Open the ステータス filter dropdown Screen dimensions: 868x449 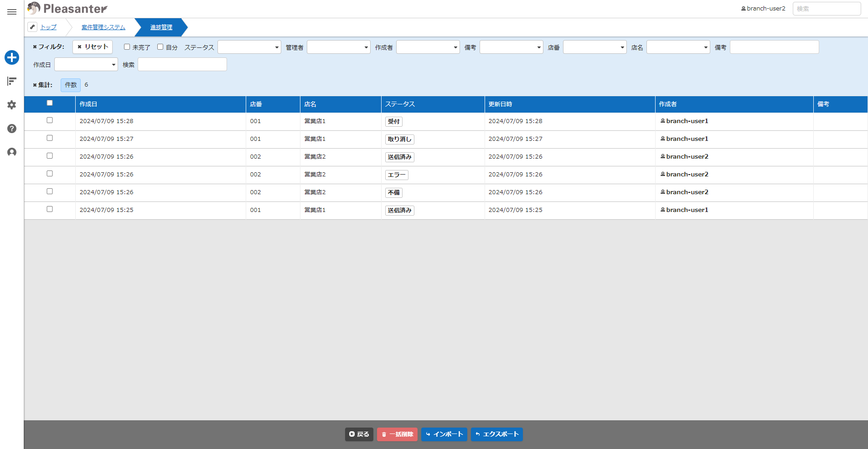point(249,47)
